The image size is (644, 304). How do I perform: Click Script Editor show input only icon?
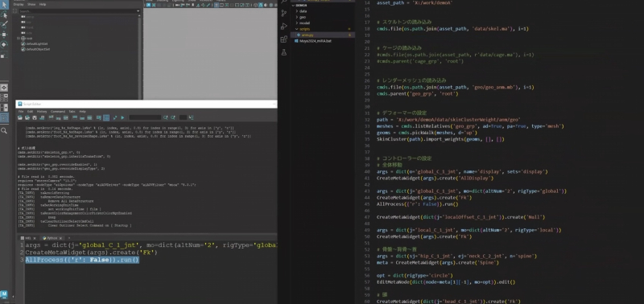click(82, 117)
